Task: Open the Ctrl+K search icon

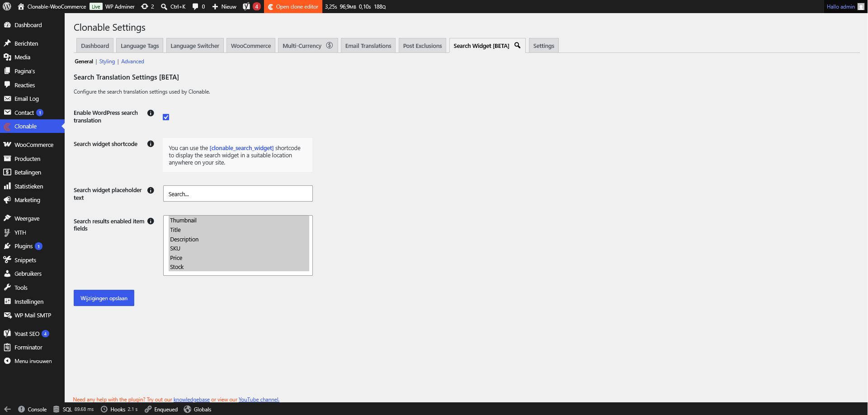Action: tap(164, 6)
